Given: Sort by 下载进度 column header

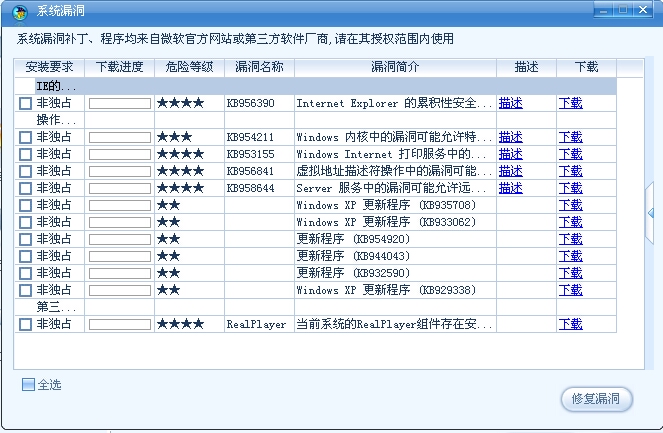Looking at the screenshot, I should [120, 67].
